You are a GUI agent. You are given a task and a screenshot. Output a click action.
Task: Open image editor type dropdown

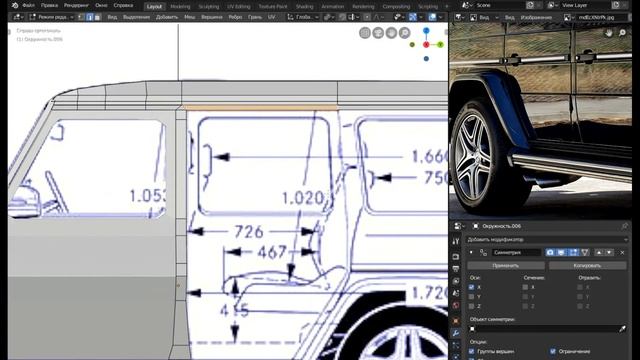point(460,18)
